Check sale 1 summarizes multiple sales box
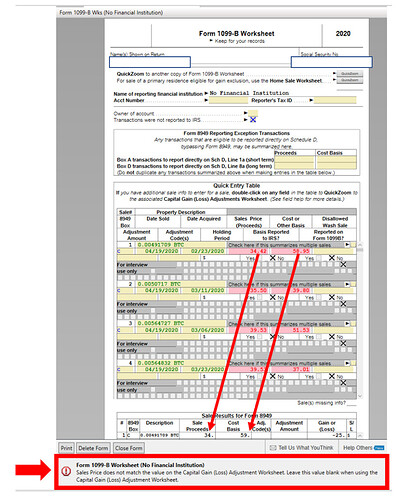 (353, 245)
